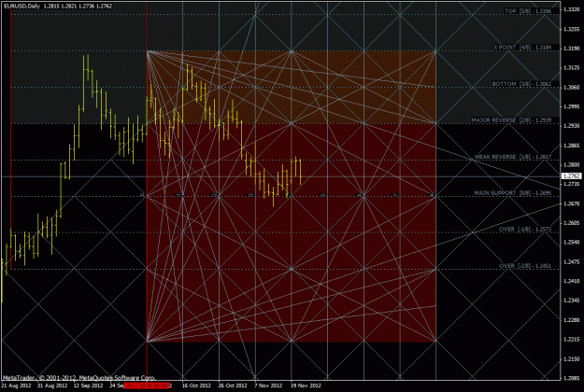The height and width of the screenshot is (392, 584).
Task: Click the 19 Nov 2012 date label
Action: [x=306, y=385]
